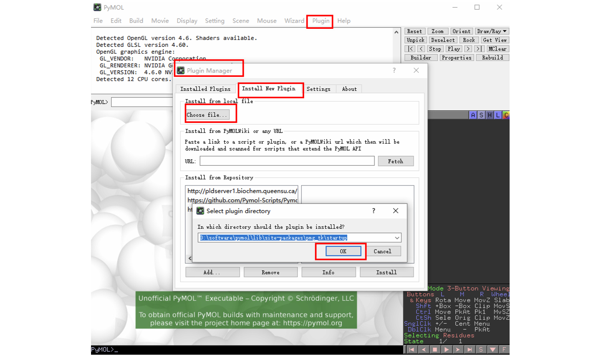Image resolution: width=606 pixels, height=364 pixels.
Task: Open the Mouse menu
Action: (267, 21)
